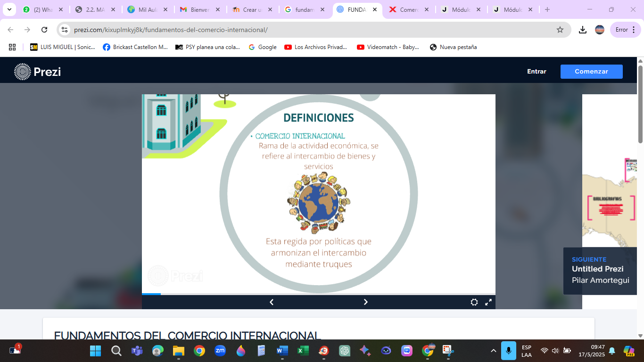Screen dimensions: 644x362
Task: Go to the next Prezi slide
Action: (x=366, y=302)
